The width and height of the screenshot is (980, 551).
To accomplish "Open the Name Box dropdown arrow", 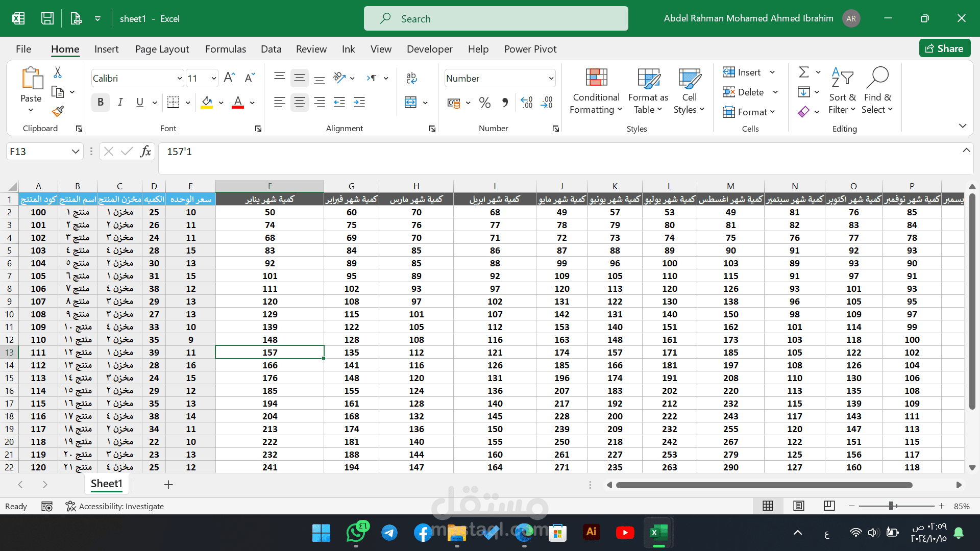I will pos(76,152).
